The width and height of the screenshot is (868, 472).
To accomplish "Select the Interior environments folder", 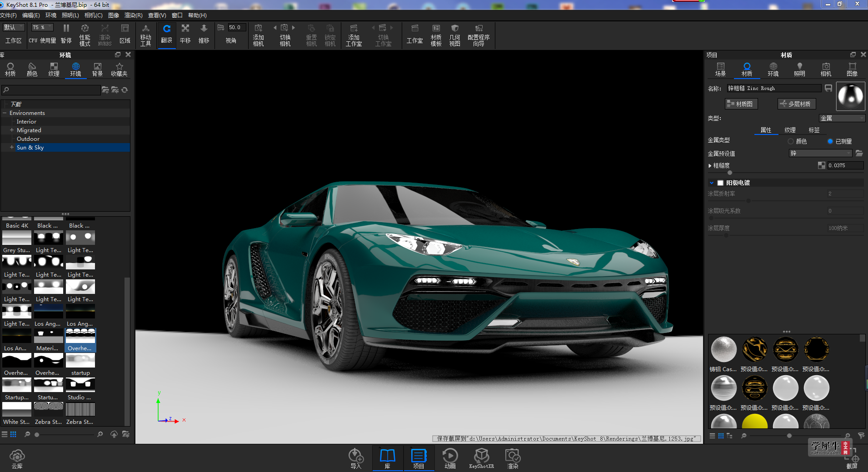I will click(x=26, y=121).
